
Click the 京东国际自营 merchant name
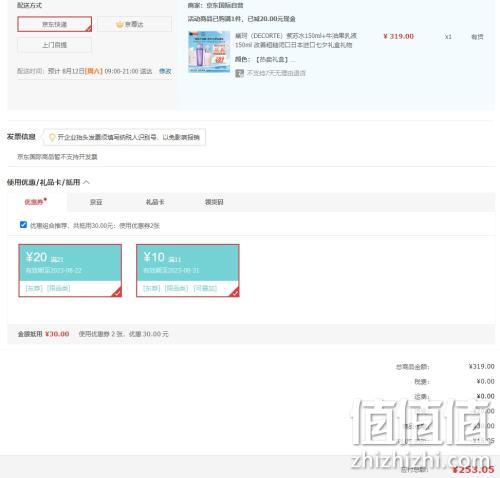click(x=225, y=5)
